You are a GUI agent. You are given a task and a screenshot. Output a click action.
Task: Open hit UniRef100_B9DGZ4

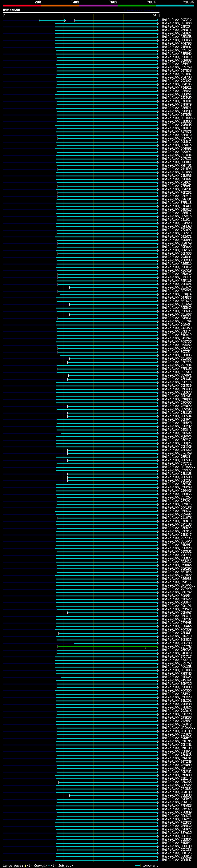(177, 33)
